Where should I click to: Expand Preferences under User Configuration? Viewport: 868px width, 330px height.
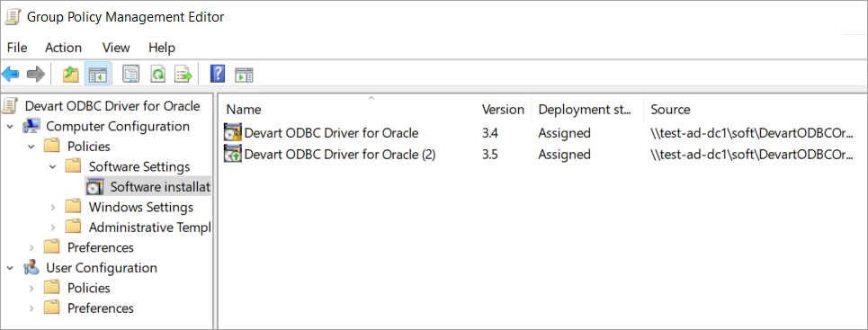pyautogui.click(x=32, y=308)
